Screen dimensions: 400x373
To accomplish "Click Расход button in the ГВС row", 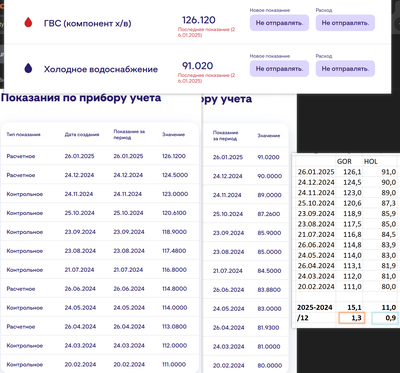I will [x=345, y=23].
